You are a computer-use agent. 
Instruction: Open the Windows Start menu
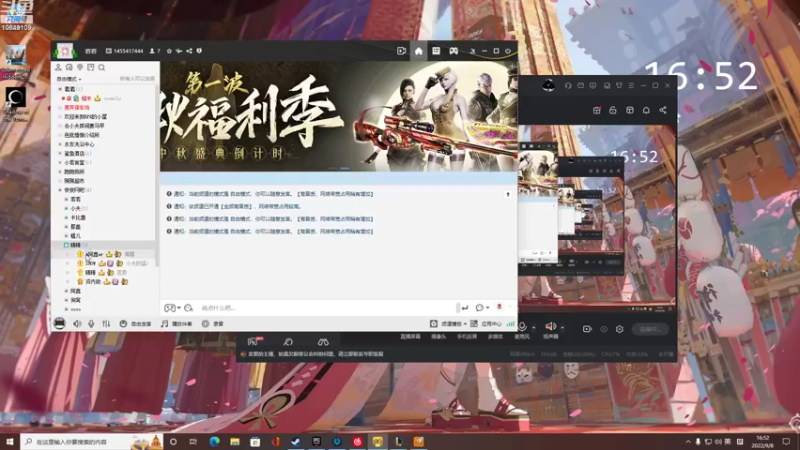click(10, 441)
